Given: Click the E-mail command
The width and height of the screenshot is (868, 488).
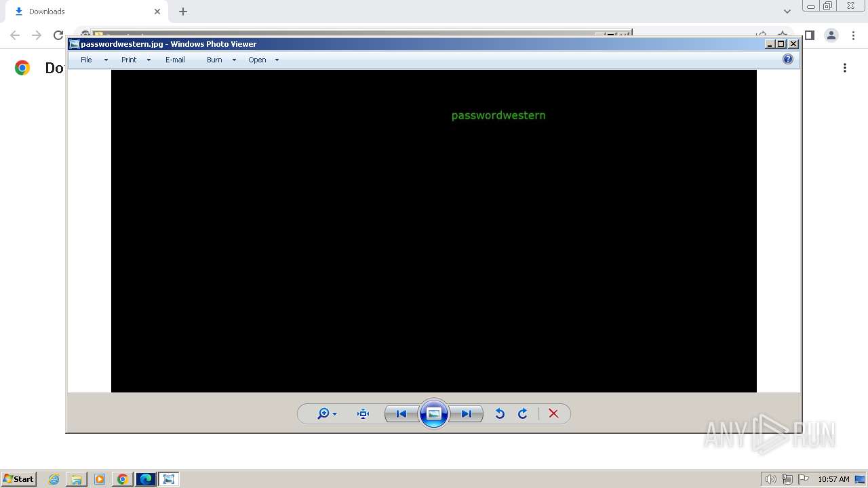Looking at the screenshot, I should click(x=175, y=60).
